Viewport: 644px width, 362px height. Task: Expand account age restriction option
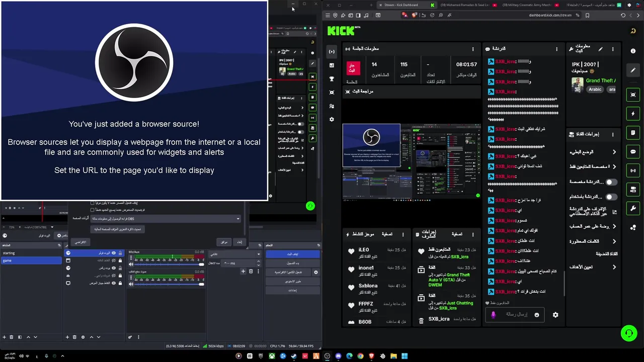click(614, 226)
